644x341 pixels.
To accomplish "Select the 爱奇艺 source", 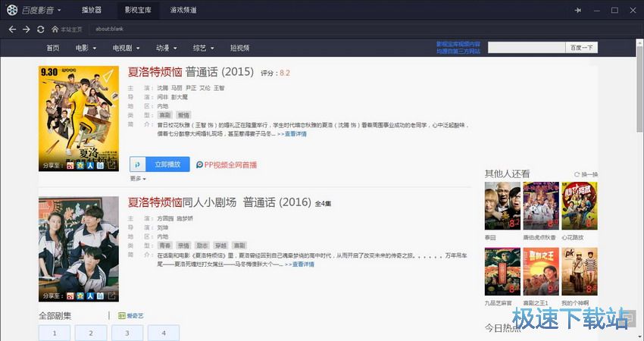I will coord(130,315).
